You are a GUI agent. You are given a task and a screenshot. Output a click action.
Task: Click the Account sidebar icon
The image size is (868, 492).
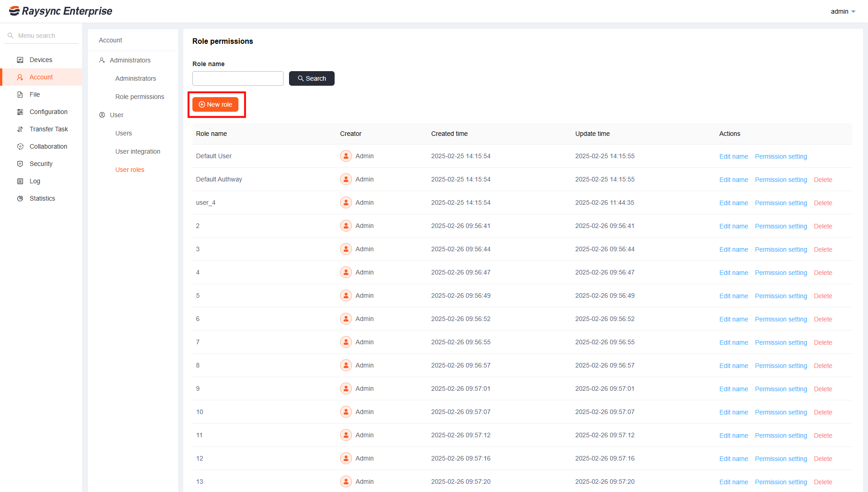point(20,77)
